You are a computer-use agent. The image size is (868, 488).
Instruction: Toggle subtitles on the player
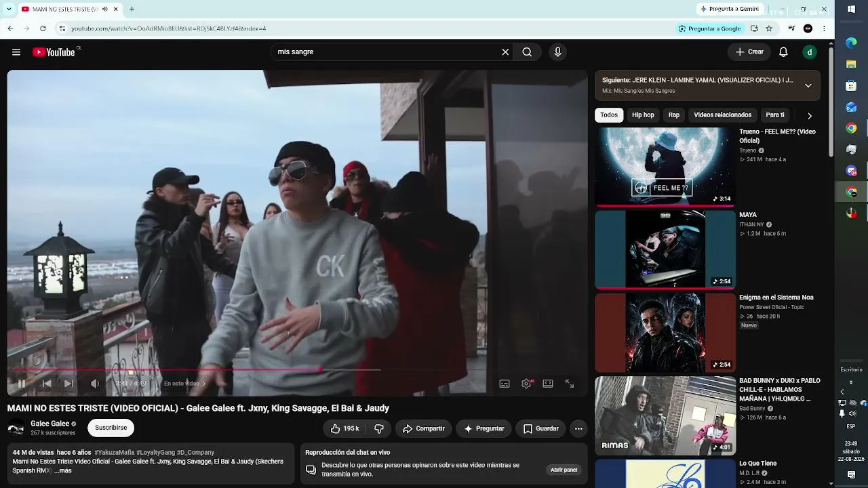(505, 384)
